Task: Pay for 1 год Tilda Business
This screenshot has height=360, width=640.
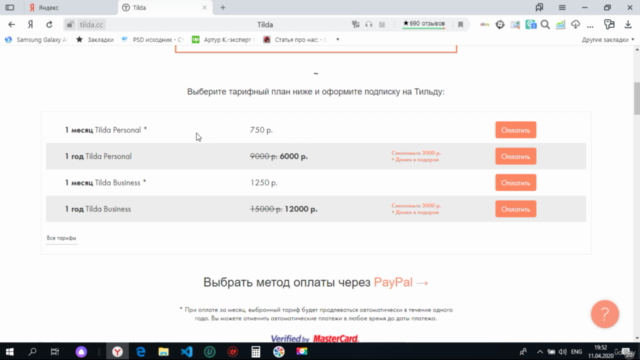Action: [516, 209]
